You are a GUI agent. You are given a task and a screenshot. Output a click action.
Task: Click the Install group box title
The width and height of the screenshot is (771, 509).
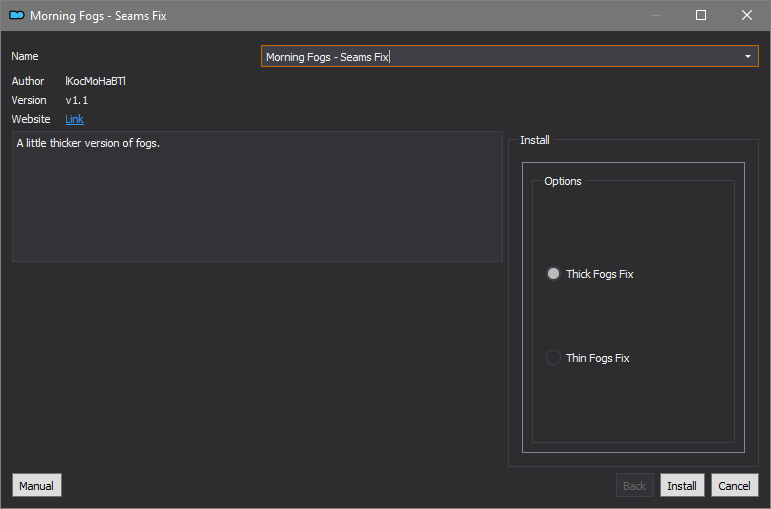coord(534,140)
